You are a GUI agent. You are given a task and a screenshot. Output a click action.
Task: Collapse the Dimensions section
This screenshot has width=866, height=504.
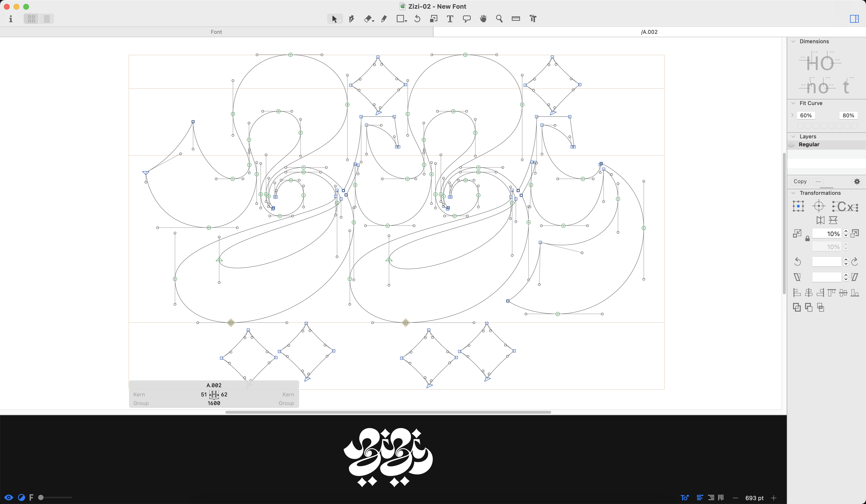tap(793, 41)
